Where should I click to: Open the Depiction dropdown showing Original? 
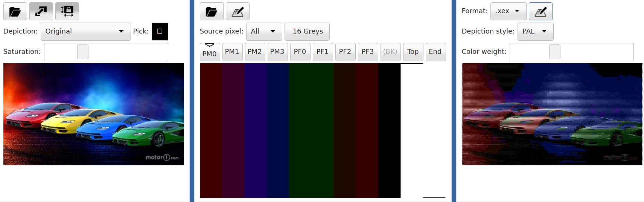click(x=85, y=31)
